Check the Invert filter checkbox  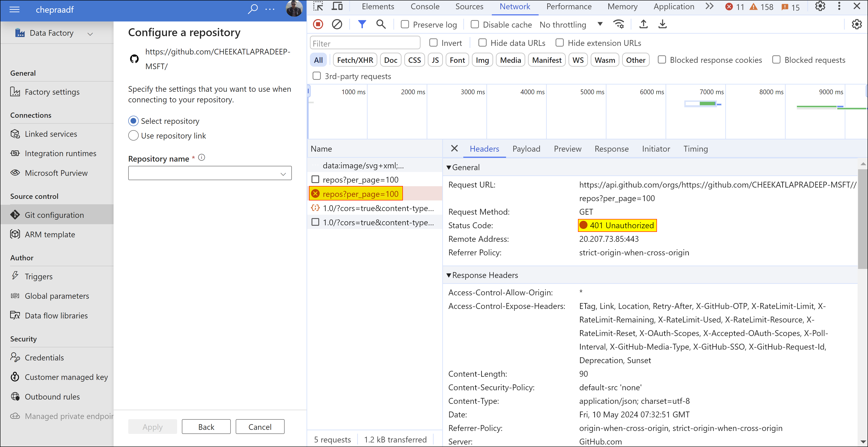(433, 43)
